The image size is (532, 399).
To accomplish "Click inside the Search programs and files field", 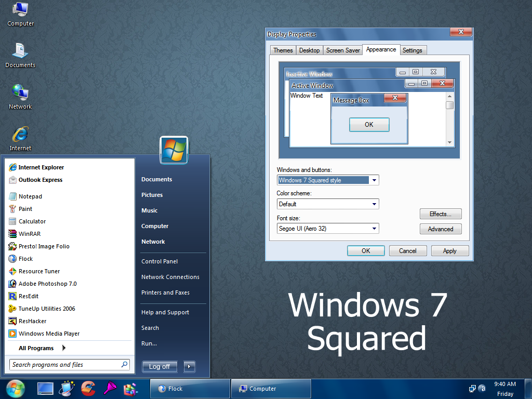I will point(65,364).
